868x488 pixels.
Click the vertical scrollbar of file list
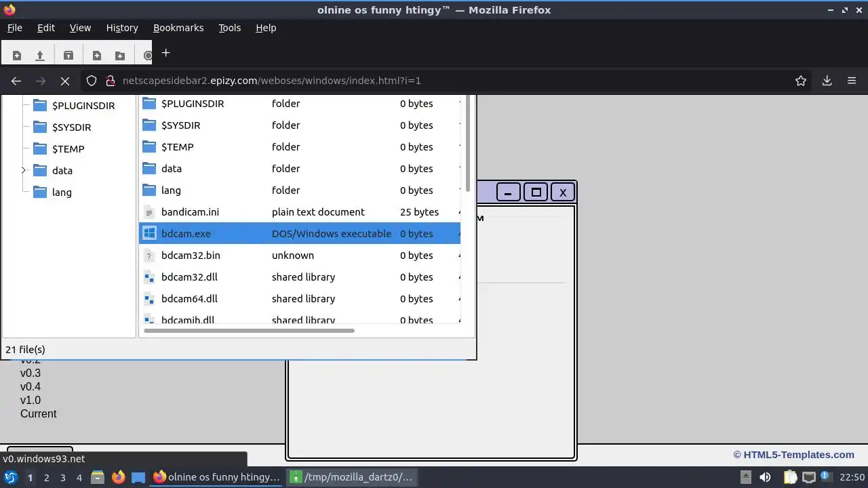(x=468, y=143)
